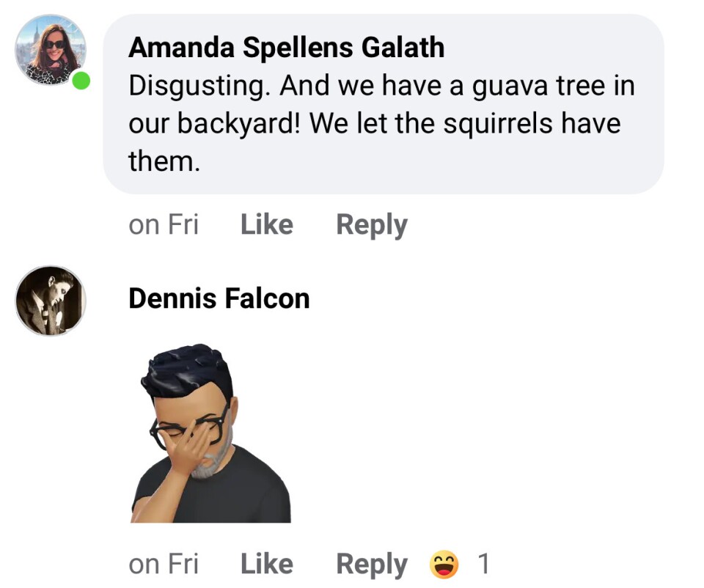Viewport: 704px width, 588px height.
Task: Reply to Amanda's comment
Action: coord(372,224)
